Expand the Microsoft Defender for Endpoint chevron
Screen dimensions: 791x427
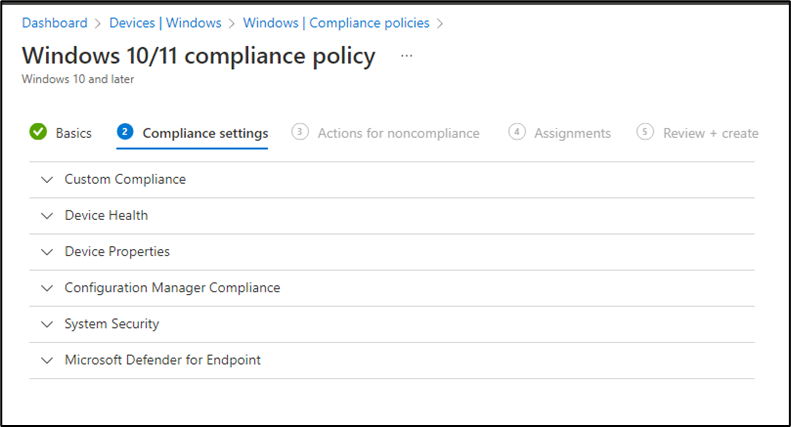47,360
